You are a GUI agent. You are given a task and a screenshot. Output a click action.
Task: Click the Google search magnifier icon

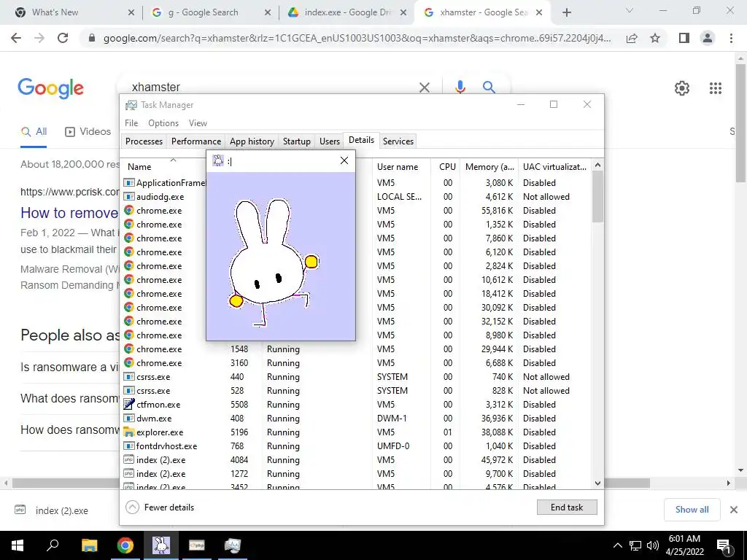click(488, 87)
